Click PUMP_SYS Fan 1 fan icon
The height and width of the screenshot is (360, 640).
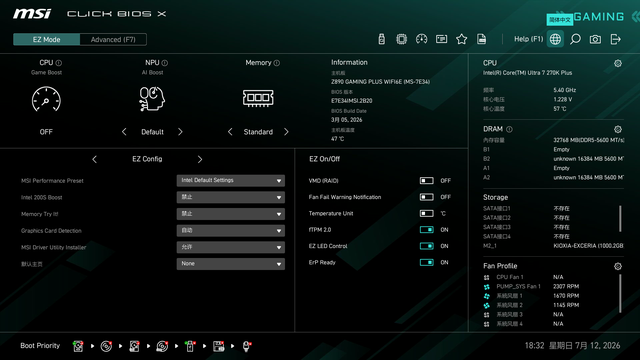coord(487,287)
